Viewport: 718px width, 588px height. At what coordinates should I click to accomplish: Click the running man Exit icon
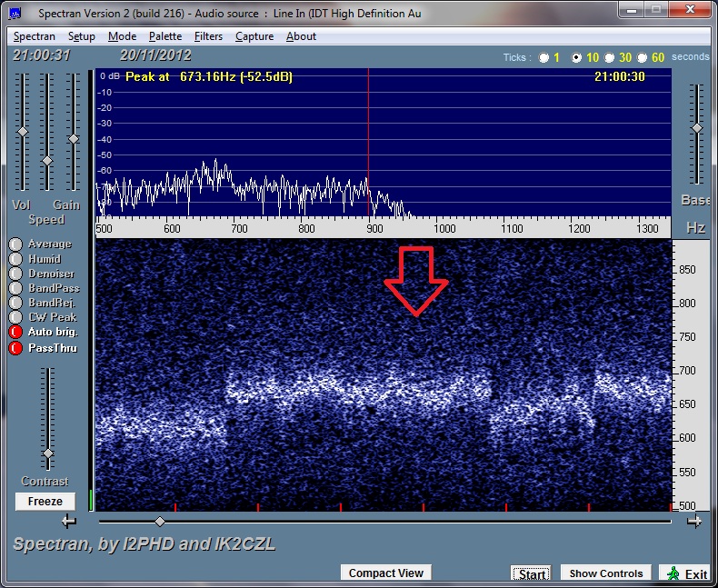tap(673, 573)
